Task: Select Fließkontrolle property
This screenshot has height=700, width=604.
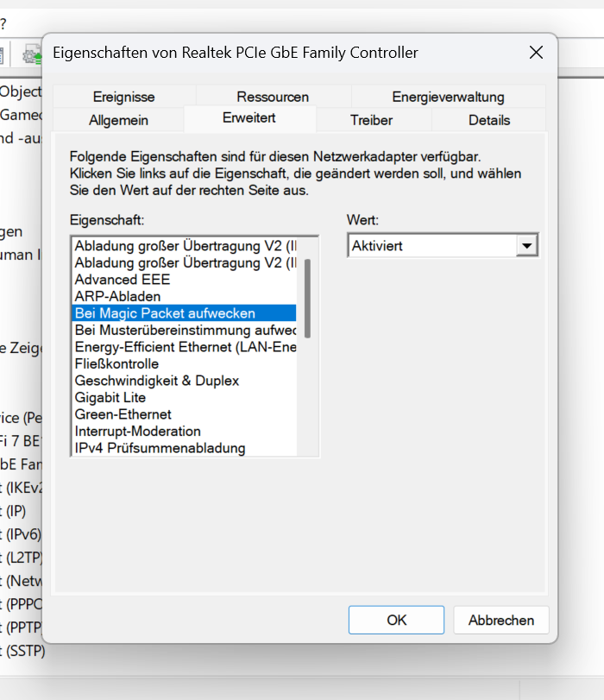Action: tap(185, 364)
